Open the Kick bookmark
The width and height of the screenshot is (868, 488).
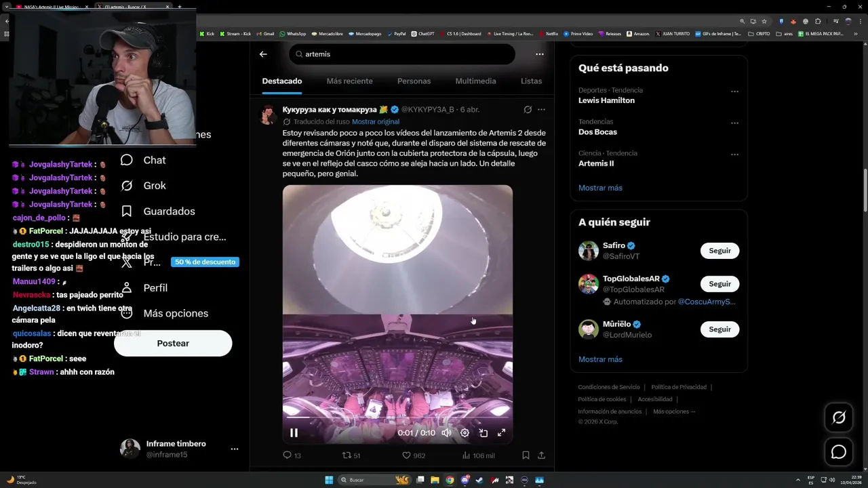tap(206, 33)
